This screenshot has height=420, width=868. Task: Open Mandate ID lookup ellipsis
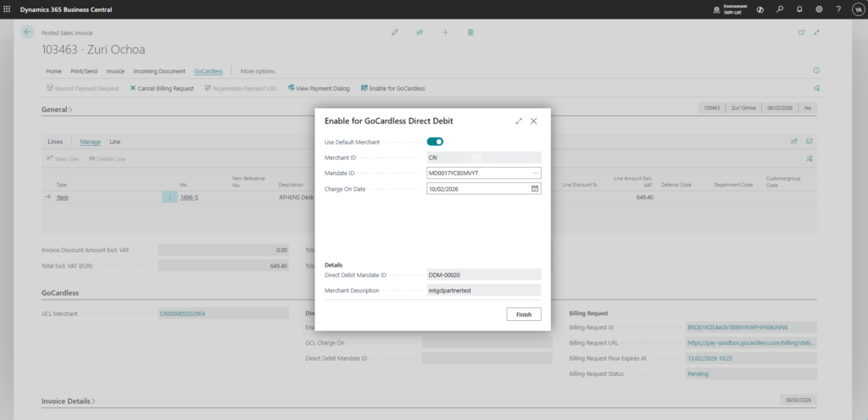coord(535,173)
